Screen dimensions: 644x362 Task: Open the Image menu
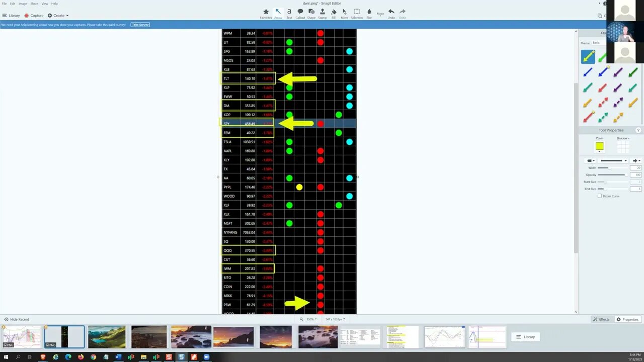point(23,4)
